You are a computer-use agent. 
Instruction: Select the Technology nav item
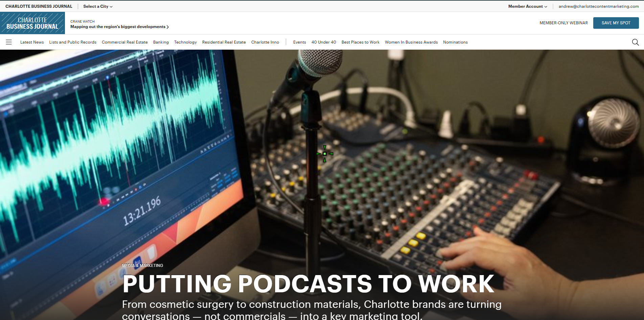coord(185,42)
